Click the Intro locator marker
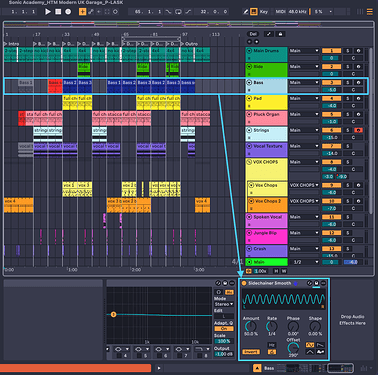The image size is (378, 375). click(12, 44)
